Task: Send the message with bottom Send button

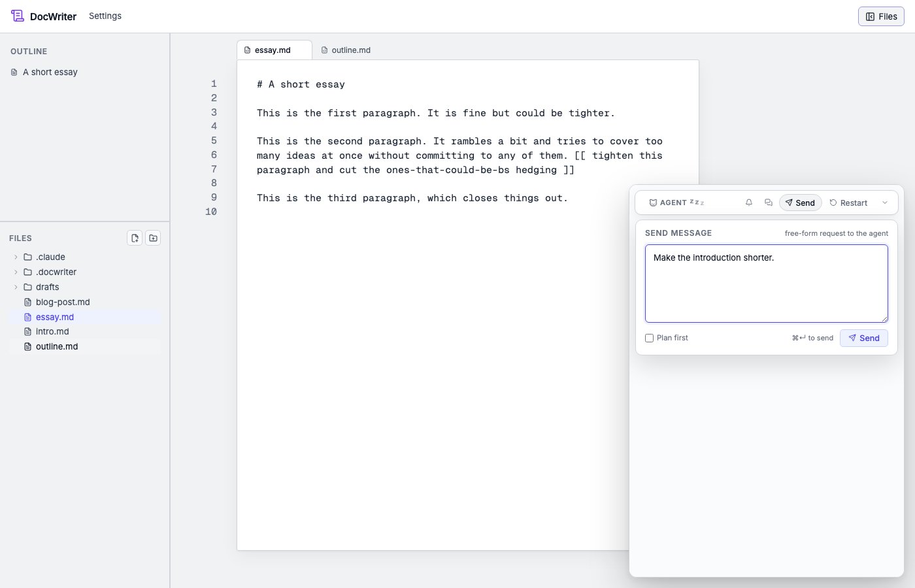Action: (x=864, y=338)
